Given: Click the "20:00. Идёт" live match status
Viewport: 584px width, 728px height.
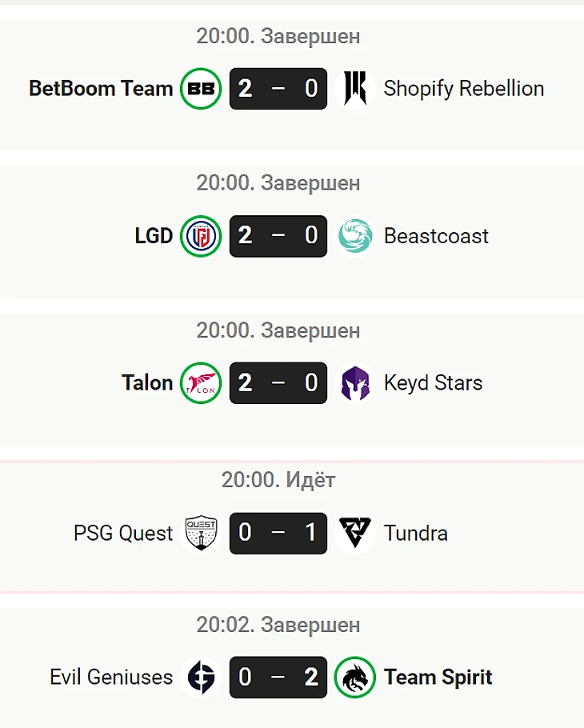Looking at the screenshot, I should click(x=278, y=480).
